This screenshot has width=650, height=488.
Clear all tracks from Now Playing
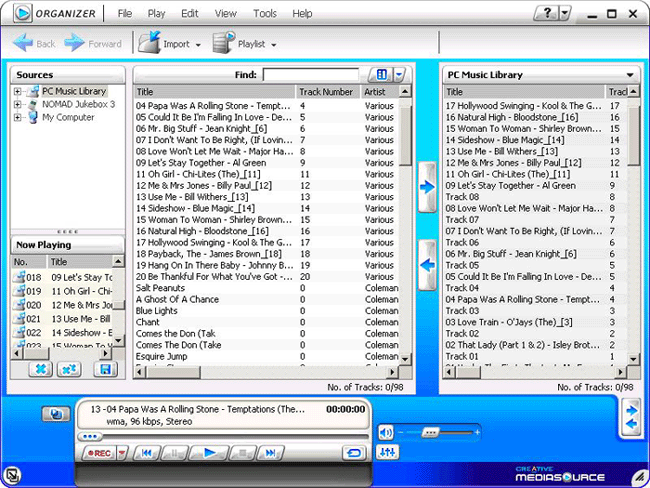tap(69, 369)
